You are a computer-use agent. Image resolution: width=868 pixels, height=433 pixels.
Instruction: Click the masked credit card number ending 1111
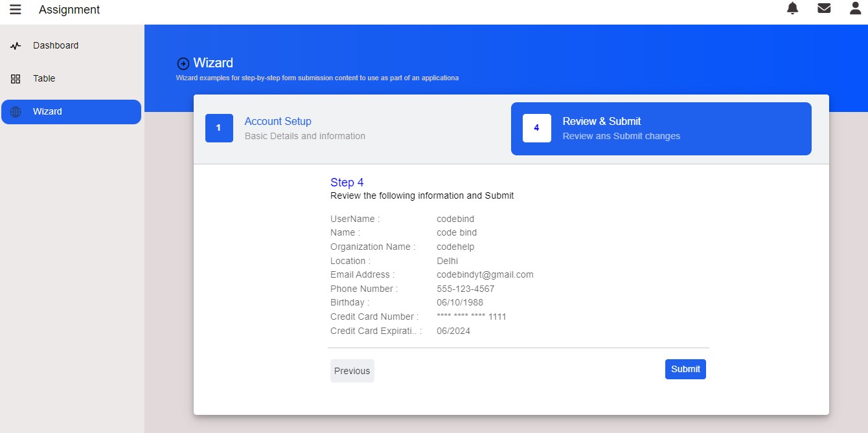tap(472, 316)
